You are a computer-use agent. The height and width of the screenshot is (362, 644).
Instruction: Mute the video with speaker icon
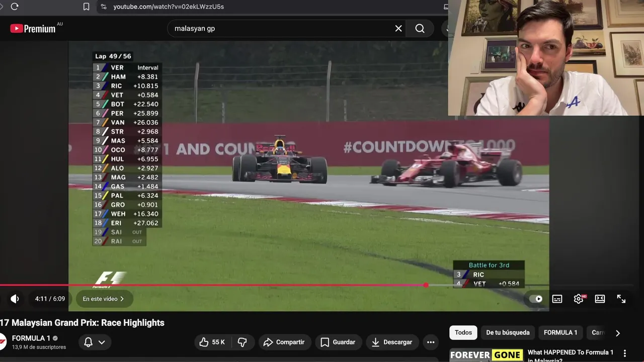click(x=15, y=299)
